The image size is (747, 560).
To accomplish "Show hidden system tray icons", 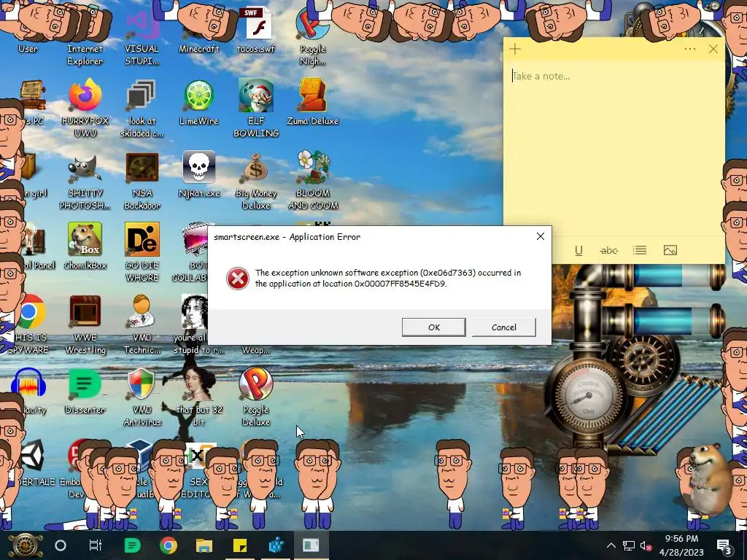I will pos(611,545).
